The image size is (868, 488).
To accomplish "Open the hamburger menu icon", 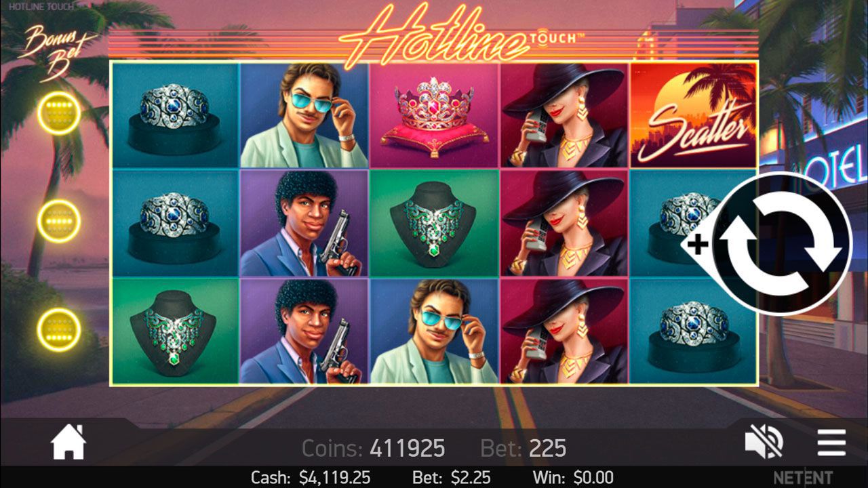I will click(831, 443).
